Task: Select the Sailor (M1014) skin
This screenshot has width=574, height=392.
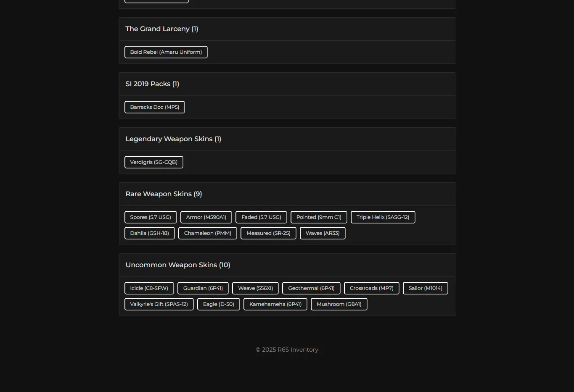Action: pos(425,288)
